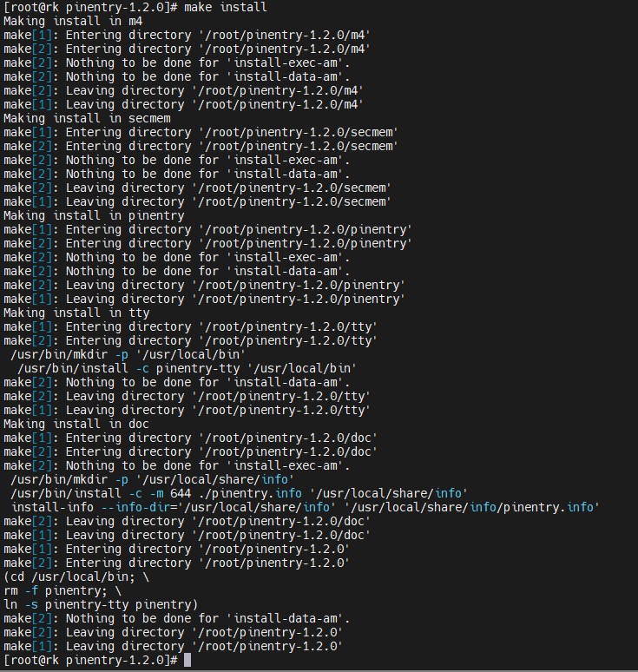Click the make[1] 'Leaving directory /root/pinentry-1.2.0/tty' line

(x=187, y=410)
